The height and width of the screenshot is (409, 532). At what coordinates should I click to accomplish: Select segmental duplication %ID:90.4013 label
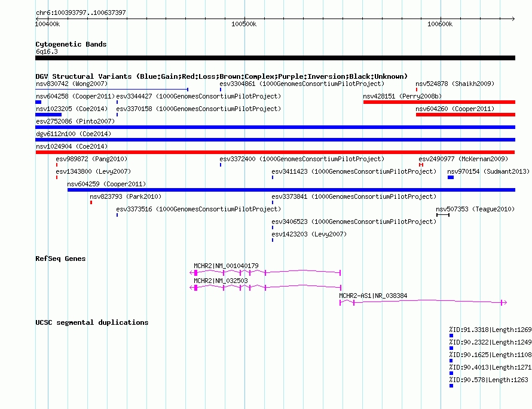point(490,367)
